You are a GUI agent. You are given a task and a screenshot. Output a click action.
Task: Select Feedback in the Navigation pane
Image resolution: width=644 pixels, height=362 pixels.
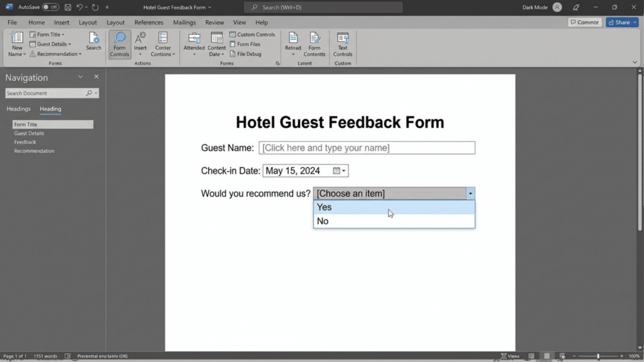click(x=25, y=142)
